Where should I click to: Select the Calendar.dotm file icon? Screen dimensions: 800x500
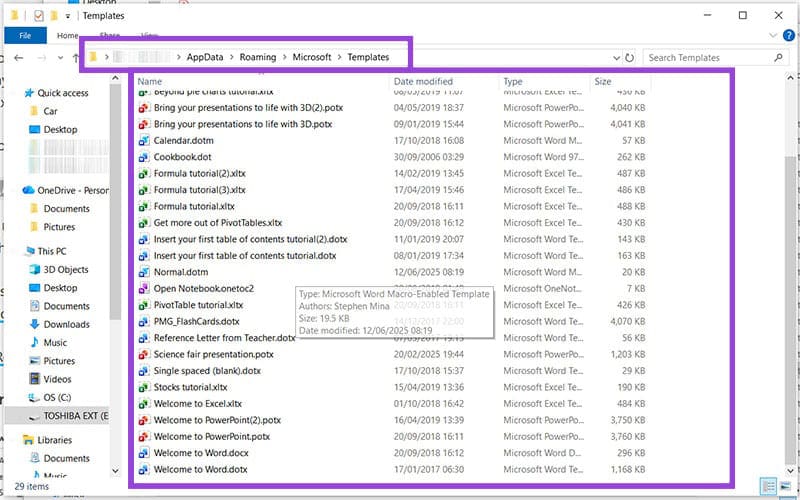(x=144, y=140)
